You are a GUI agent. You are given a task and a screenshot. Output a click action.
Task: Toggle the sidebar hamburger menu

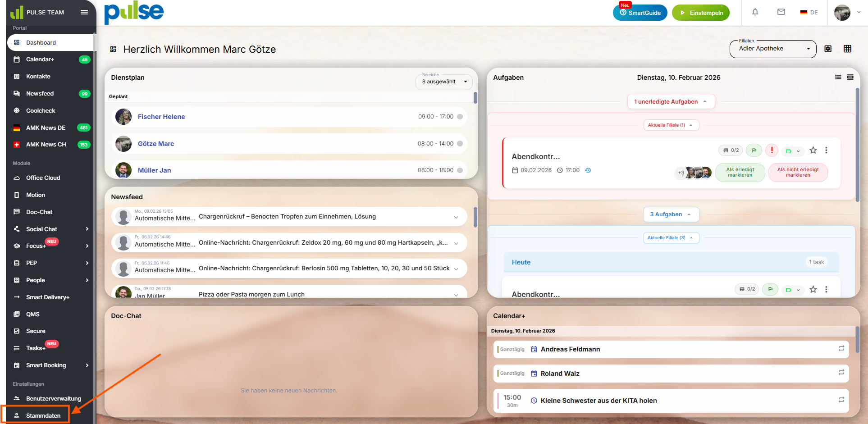pyautogui.click(x=84, y=12)
